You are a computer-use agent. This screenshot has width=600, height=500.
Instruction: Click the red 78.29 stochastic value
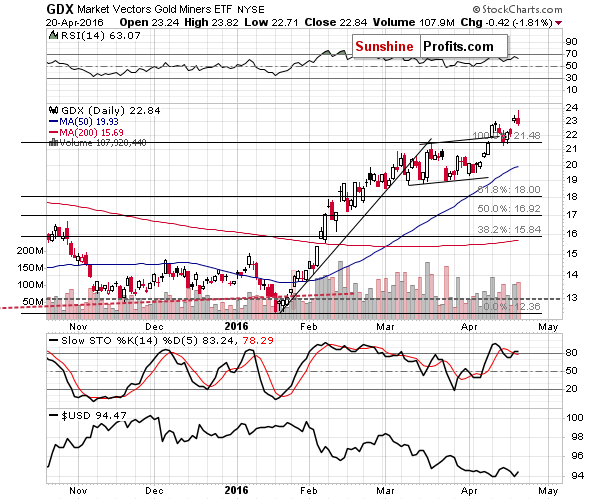tap(258, 340)
